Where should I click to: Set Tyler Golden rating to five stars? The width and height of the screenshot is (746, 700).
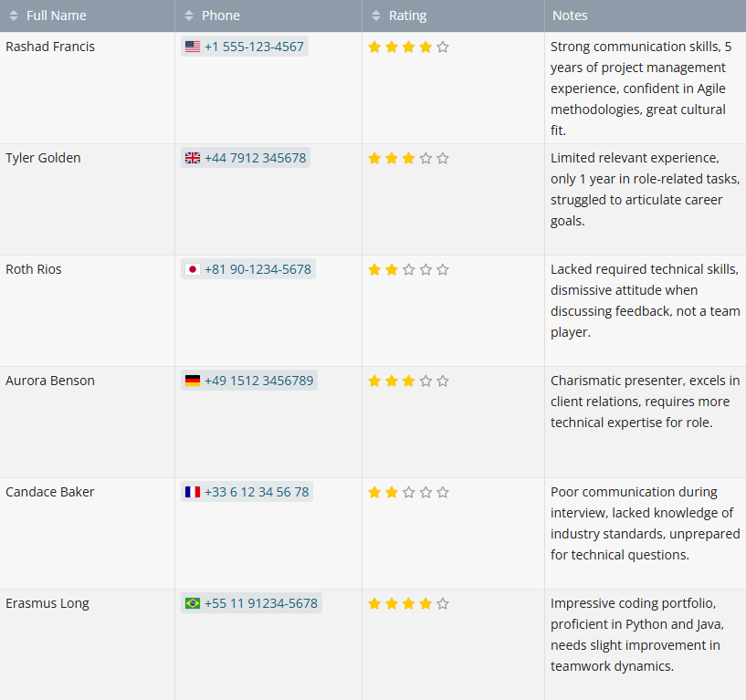pyautogui.click(x=443, y=158)
